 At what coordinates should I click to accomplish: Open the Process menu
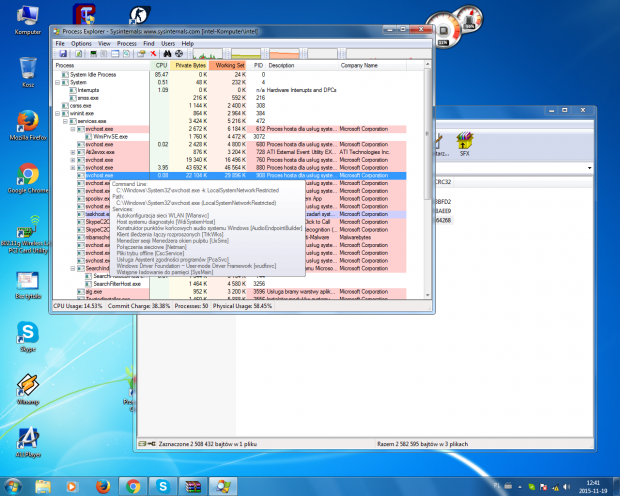(127, 44)
